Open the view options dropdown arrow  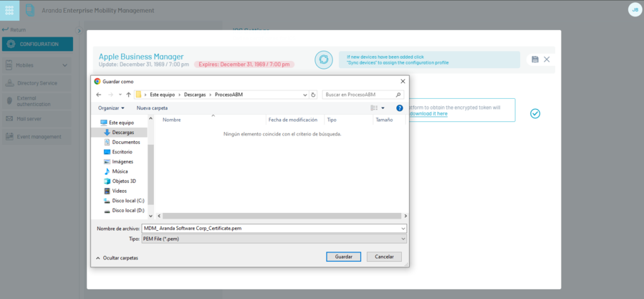coord(383,108)
